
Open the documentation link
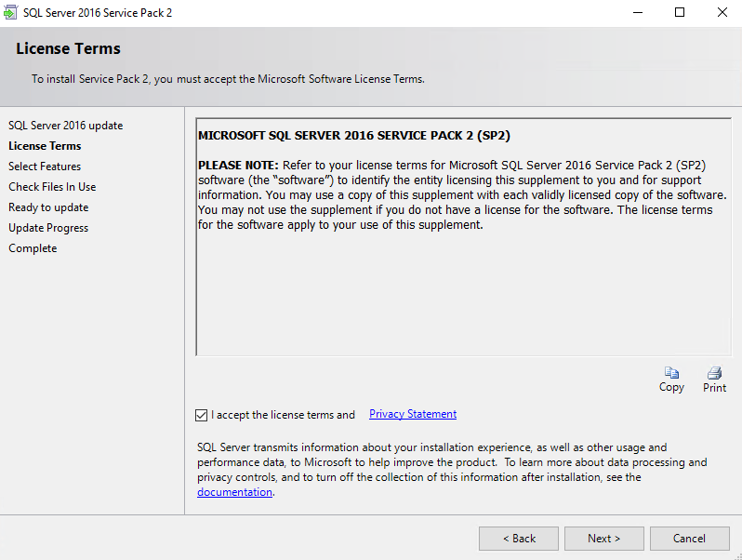click(x=234, y=492)
